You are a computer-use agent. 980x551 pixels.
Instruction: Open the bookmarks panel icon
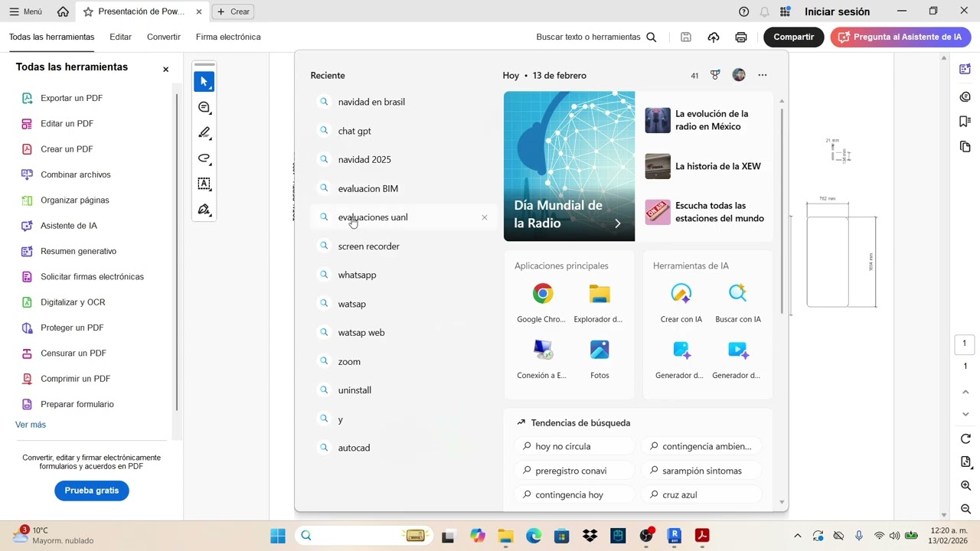(965, 121)
